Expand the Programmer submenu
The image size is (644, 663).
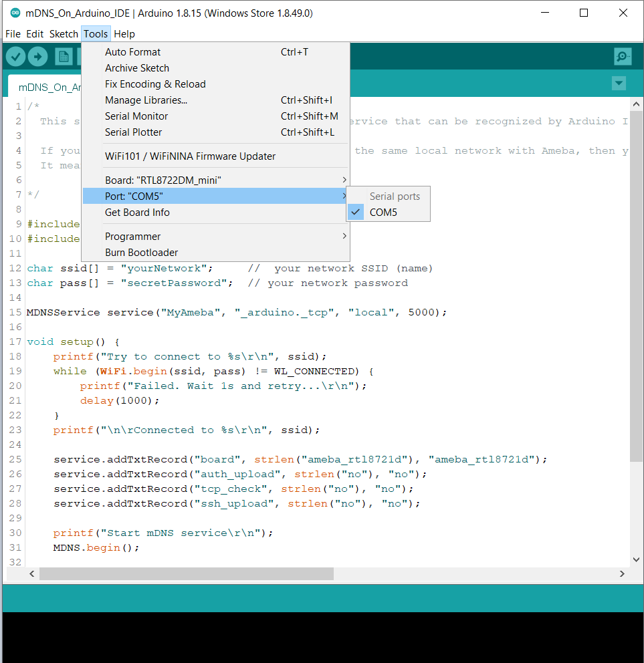click(216, 237)
